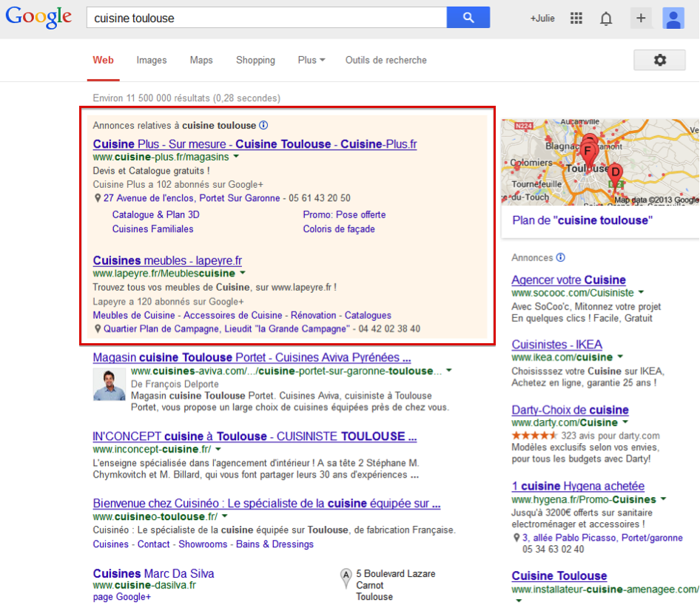Image resolution: width=700 pixels, height=605 pixels.
Task: Click info icon beside sidebar Annonces label
Action: click(561, 257)
